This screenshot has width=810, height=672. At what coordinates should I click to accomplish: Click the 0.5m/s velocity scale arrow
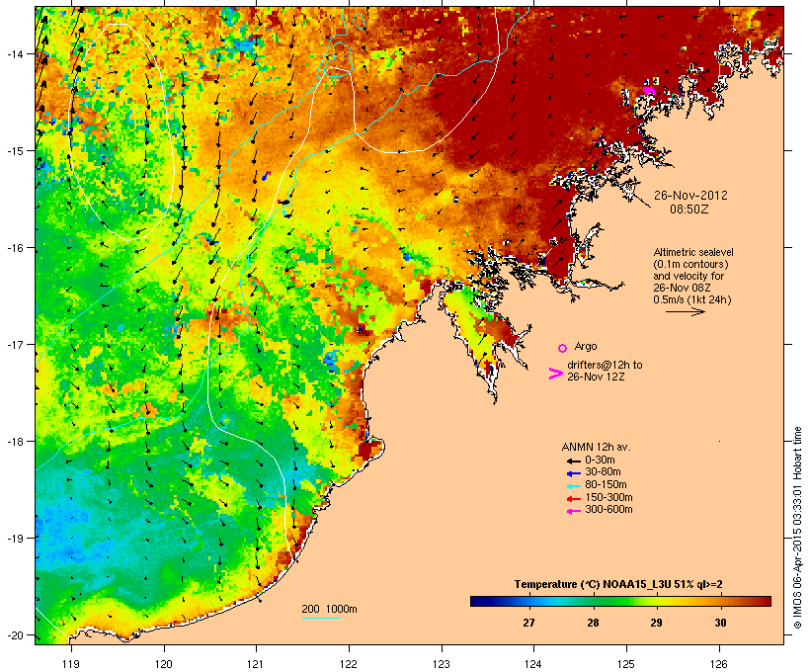(x=685, y=311)
